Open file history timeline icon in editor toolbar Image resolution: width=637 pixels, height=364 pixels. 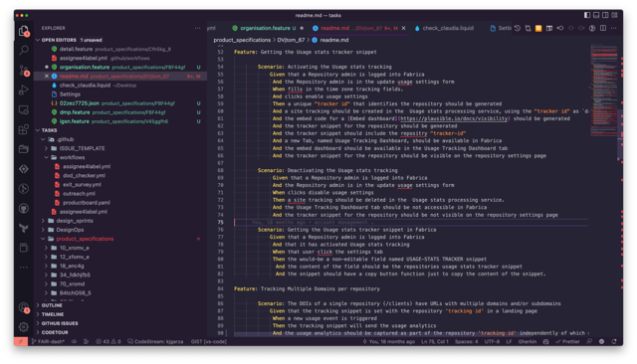coord(518,28)
